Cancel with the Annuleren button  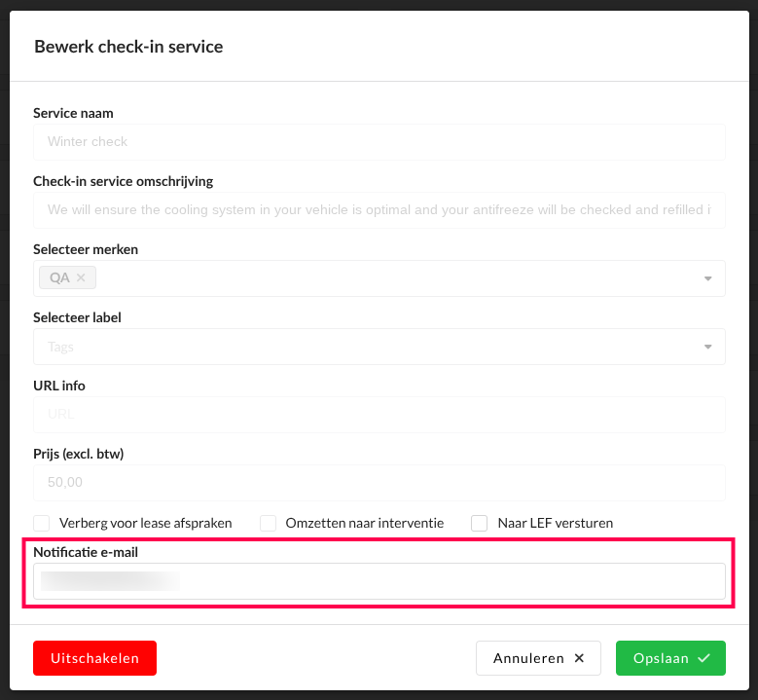point(538,658)
